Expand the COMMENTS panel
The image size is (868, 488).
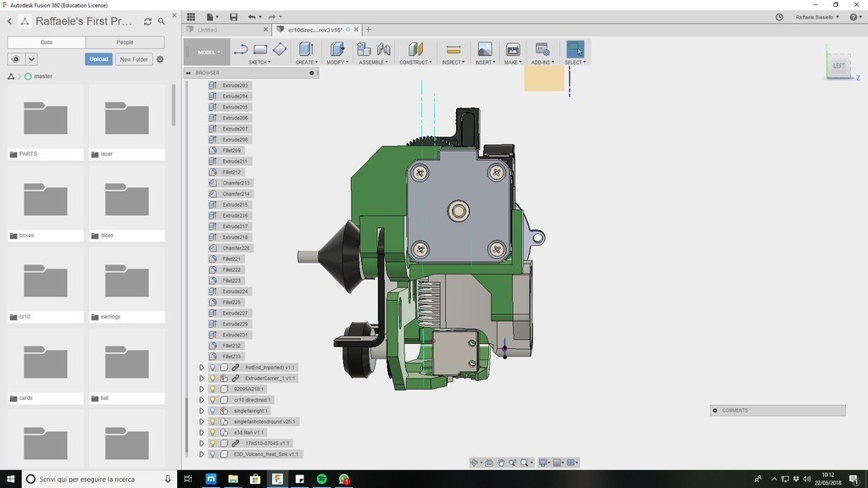coord(715,411)
